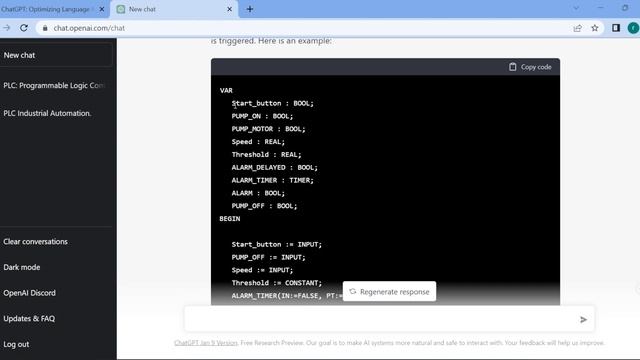640x360 pixels.
Task: Click the address bar URL chat.openai.com/chat
Action: coord(89,28)
